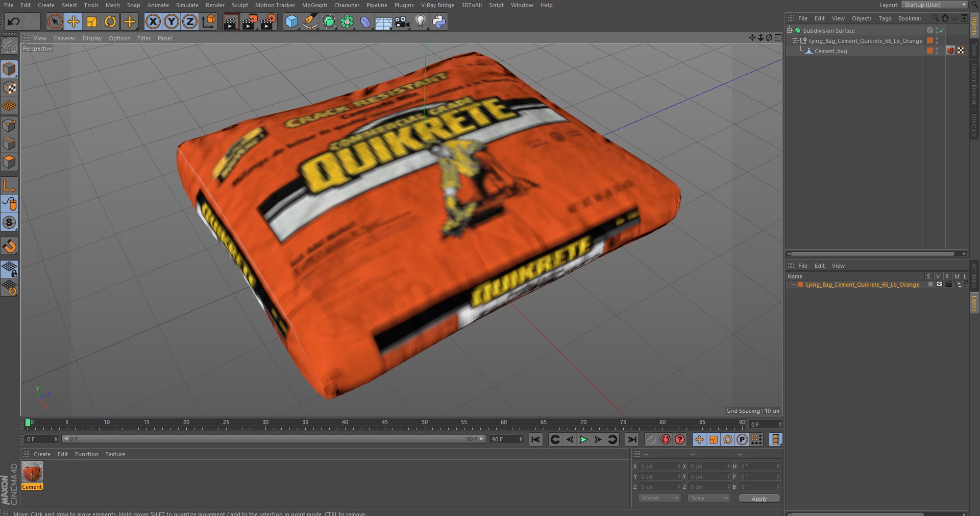Select the Live Selection tool

55,21
